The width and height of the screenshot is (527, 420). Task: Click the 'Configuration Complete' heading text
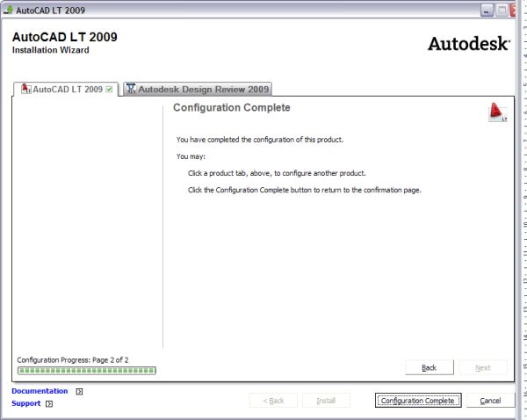pos(232,107)
